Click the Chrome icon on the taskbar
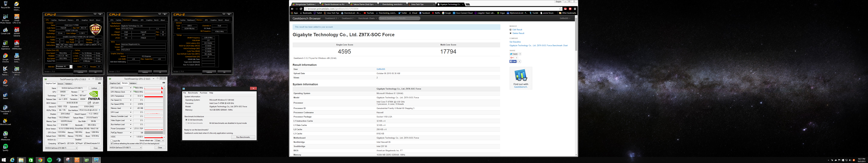The image size is (868, 163). click(x=40, y=160)
